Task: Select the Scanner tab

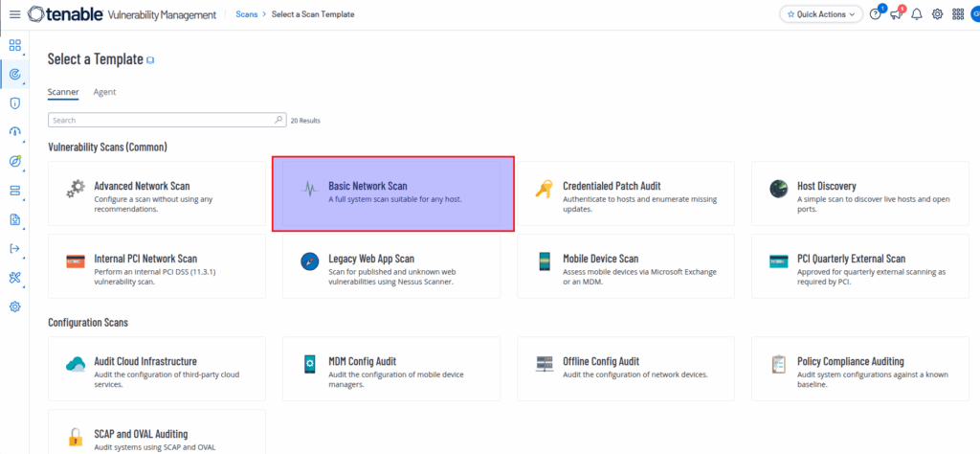Action: 63,92
